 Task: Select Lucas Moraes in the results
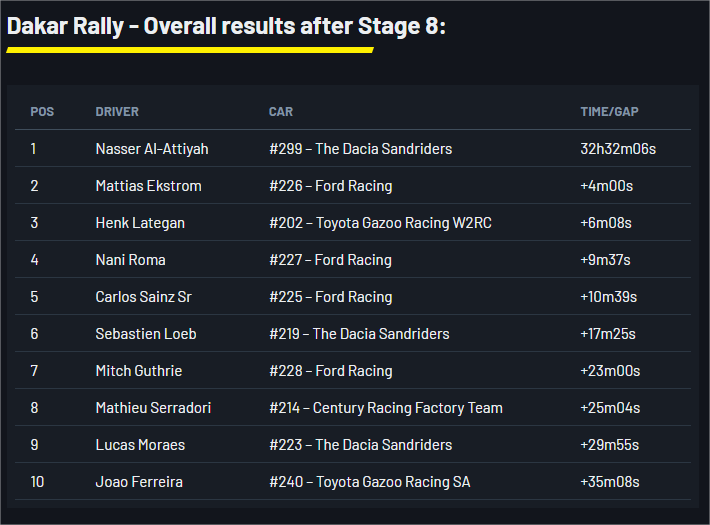[140, 445]
